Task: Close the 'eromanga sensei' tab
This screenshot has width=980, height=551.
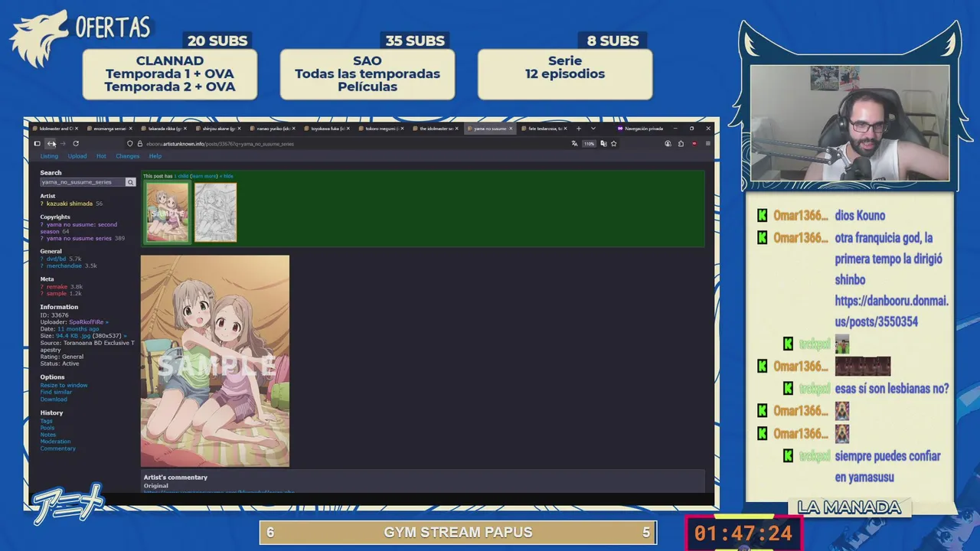Action: click(130, 129)
